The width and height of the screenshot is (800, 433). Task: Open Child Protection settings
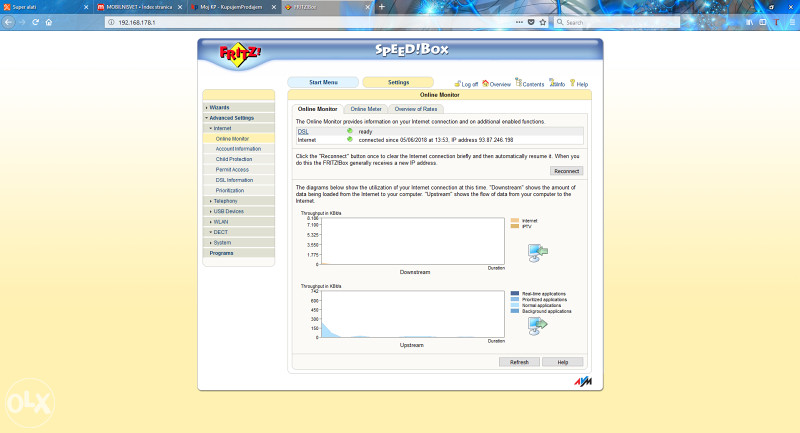tap(239, 159)
